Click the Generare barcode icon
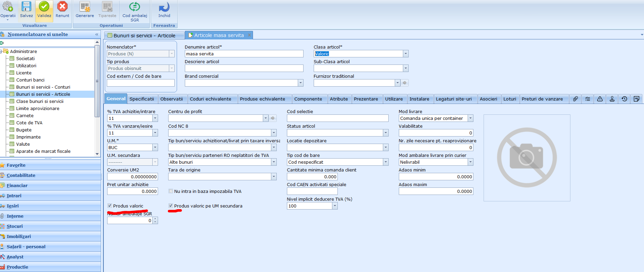This screenshot has width=644, height=272. pos(85,7)
